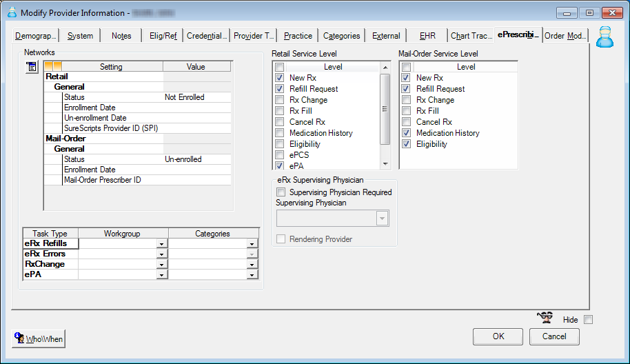Open the Chart Trac... tab

tap(471, 36)
